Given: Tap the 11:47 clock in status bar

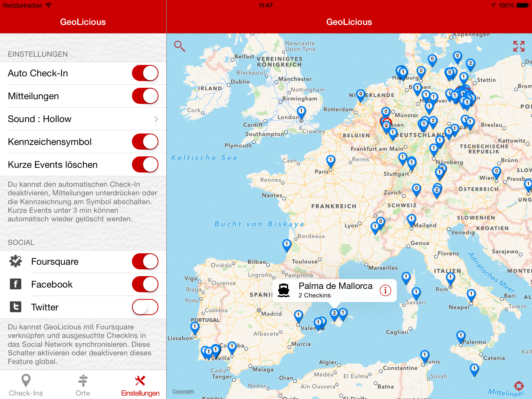Looking at the screenshot, I should coord(266,5).
